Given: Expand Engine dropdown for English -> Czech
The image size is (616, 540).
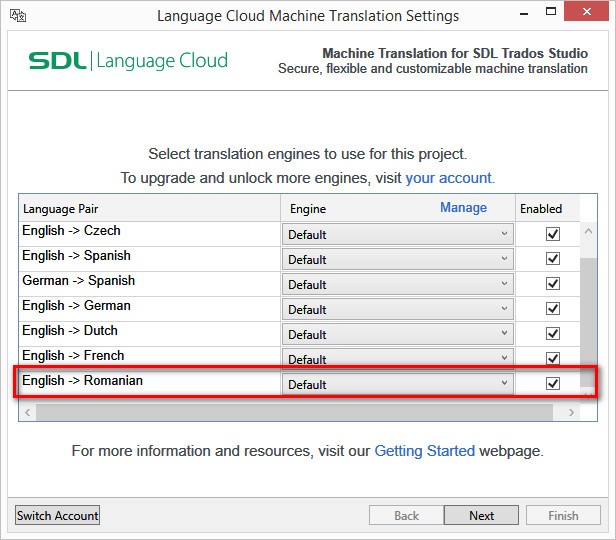Looking at the screenshot, I should tap(398, 234).
